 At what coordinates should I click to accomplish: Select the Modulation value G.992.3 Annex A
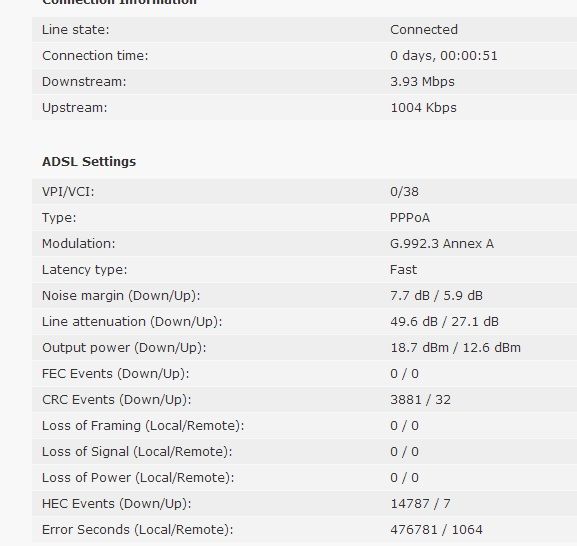pos(442,244)
